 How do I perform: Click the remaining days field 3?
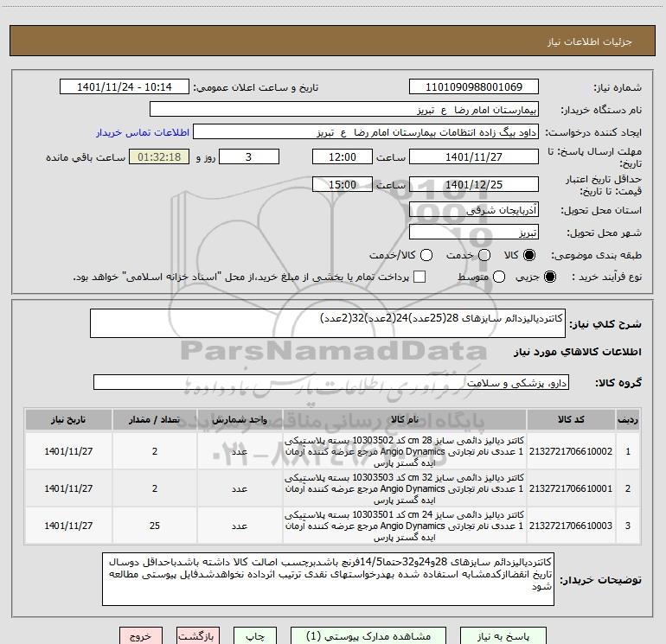pyautogui.click(x=249, y=156)
